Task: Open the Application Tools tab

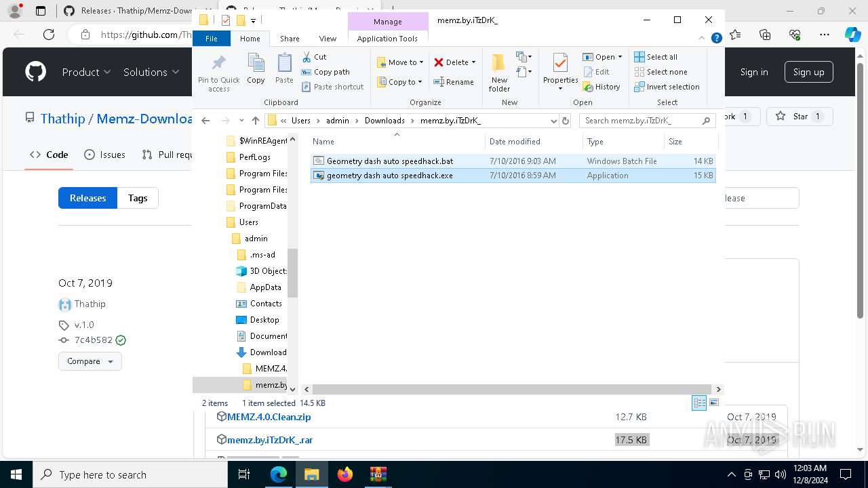Action: coord(387,39)
